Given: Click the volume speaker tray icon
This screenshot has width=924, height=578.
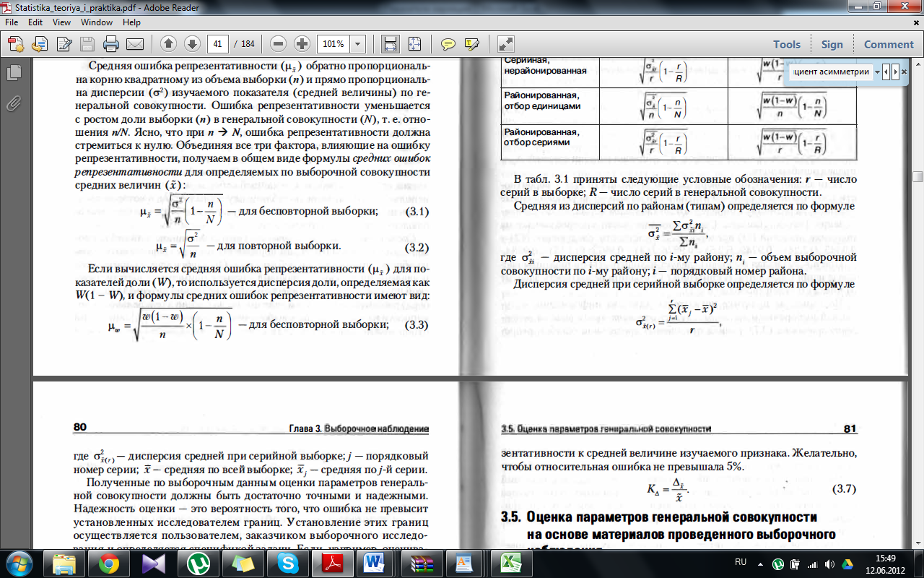Looking at the screenshot, I should click(829, 564).
